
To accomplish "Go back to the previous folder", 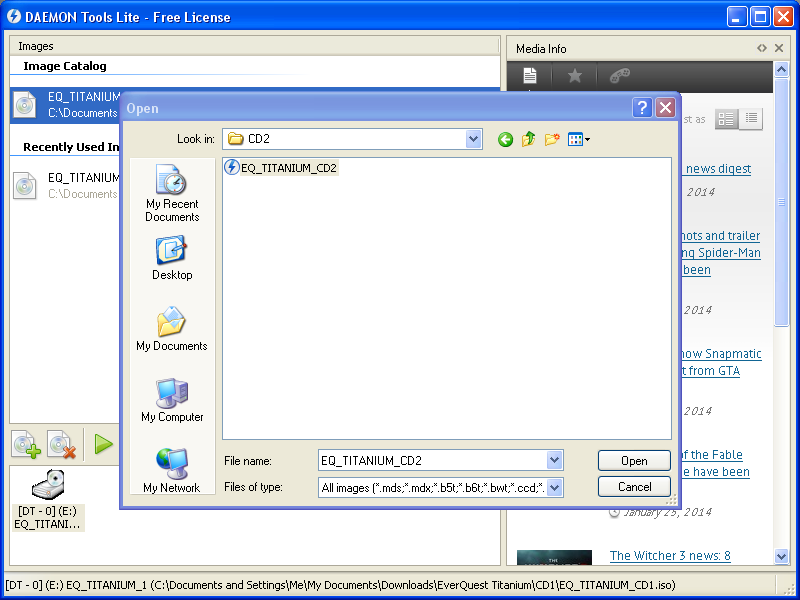I will 505,139.
